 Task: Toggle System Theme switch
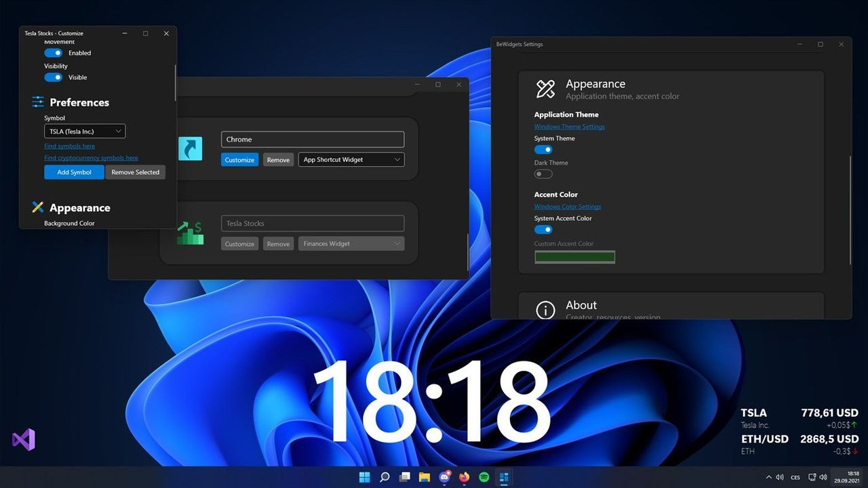[x=543, y=150]
